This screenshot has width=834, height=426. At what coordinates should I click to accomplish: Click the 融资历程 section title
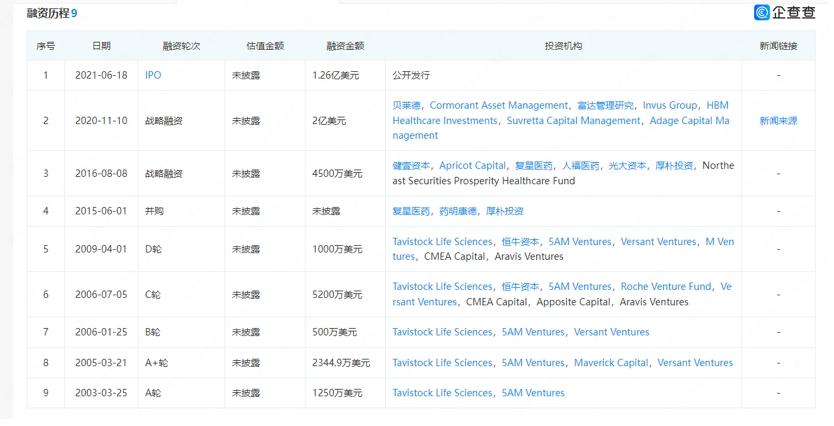pyautogui.click(x=47, y=12)
